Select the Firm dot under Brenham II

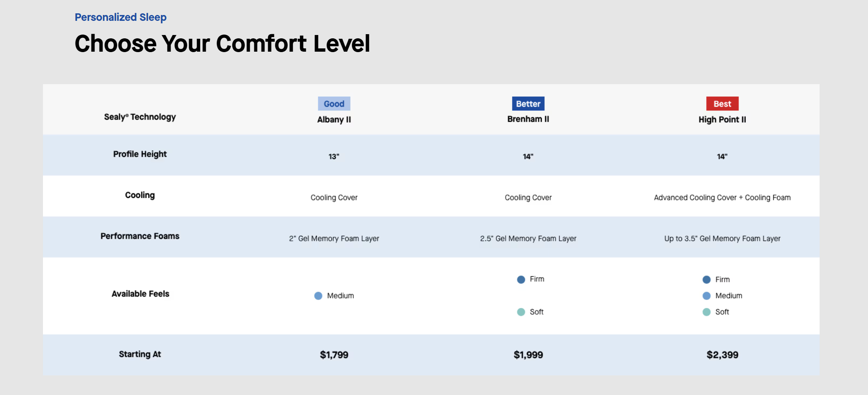tap(521, 280)
